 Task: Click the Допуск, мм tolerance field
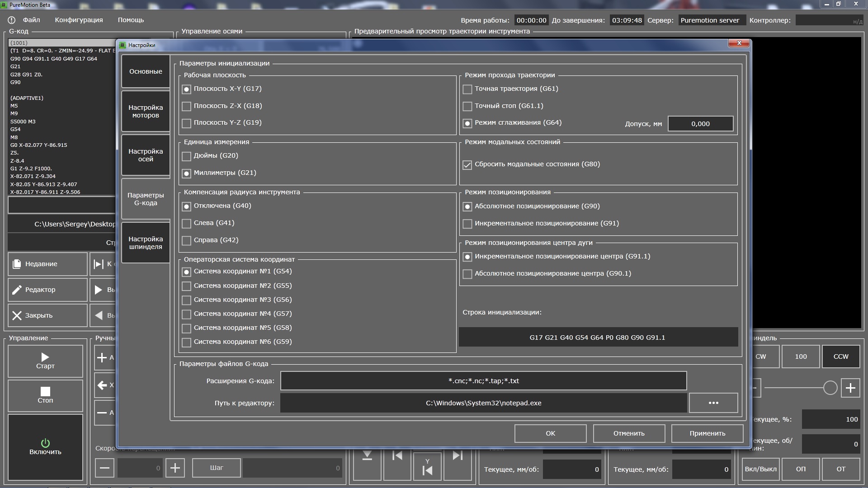[x=700, y=124]
